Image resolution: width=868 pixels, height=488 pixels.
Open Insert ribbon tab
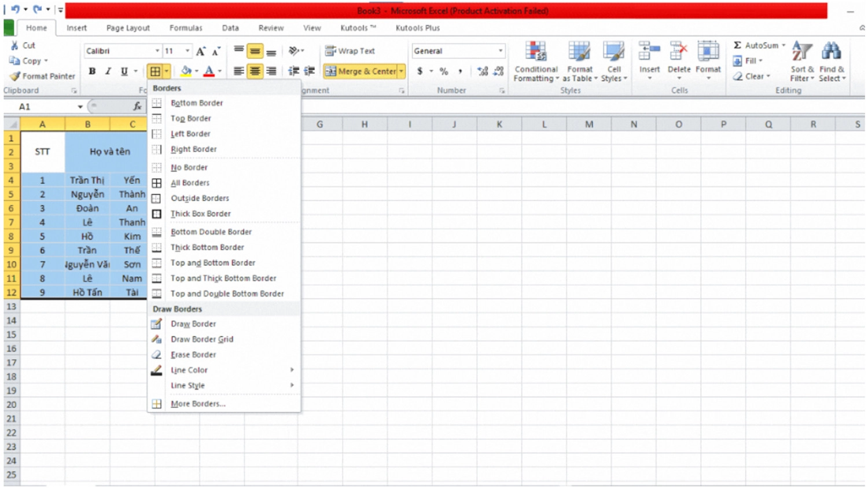[x=76, y=28]
